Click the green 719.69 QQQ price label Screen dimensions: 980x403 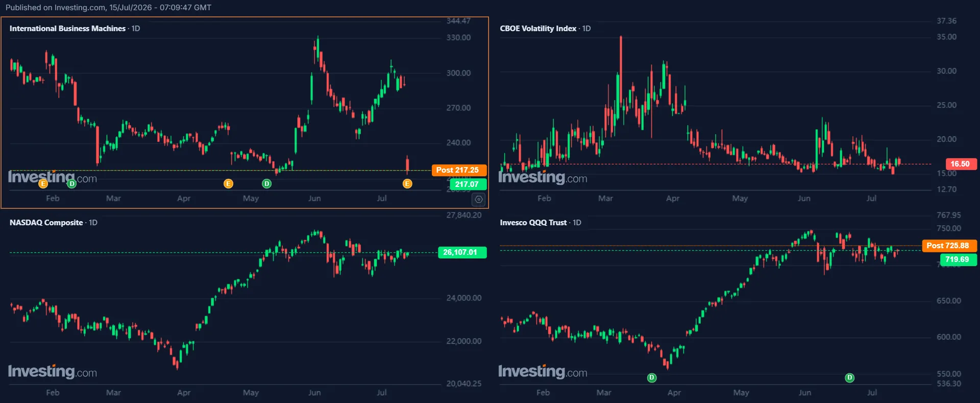[x=958, y=259]
